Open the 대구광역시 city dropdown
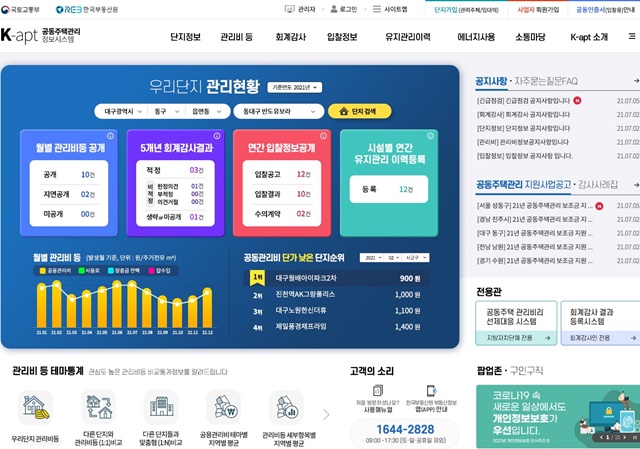This screenshot has height=449, width=640. tap(119, 111)
